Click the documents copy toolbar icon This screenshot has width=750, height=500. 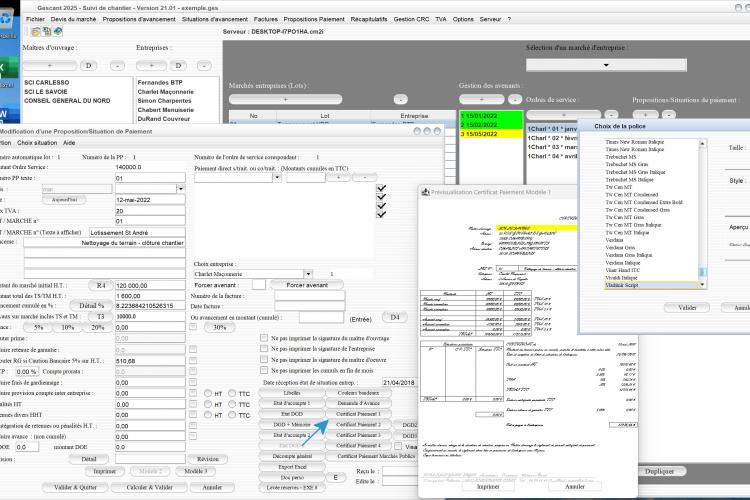[47, 32]
